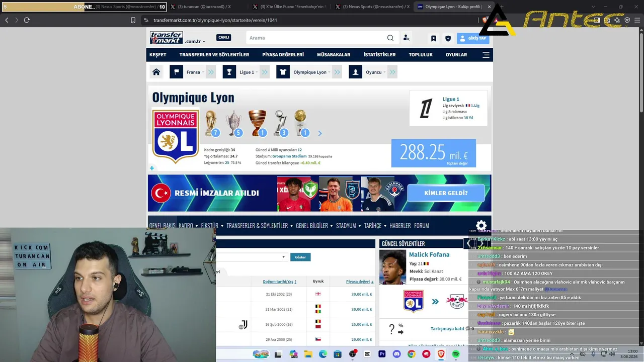The height and width of the screenshot is (362, 644).
Task: Open the Transferler & Söylentiler club submenu
Action: (x=260, y=226)
